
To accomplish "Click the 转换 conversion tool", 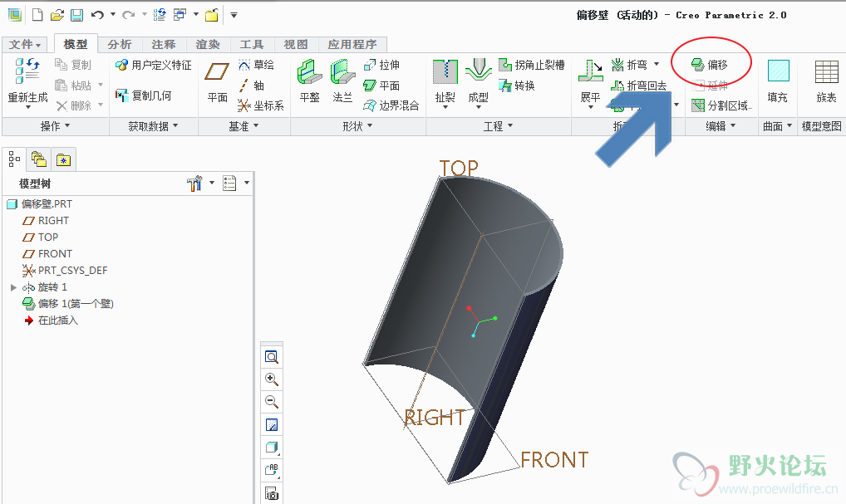I will click(x=517, y=86).
